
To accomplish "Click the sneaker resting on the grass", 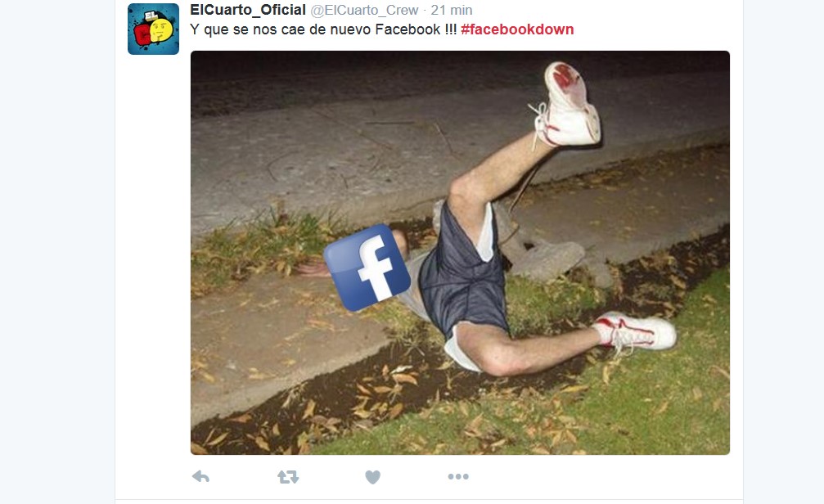I will coord(635,331).
